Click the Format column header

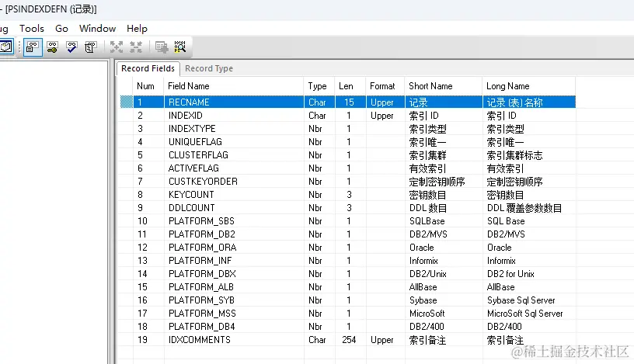[382, 86]
